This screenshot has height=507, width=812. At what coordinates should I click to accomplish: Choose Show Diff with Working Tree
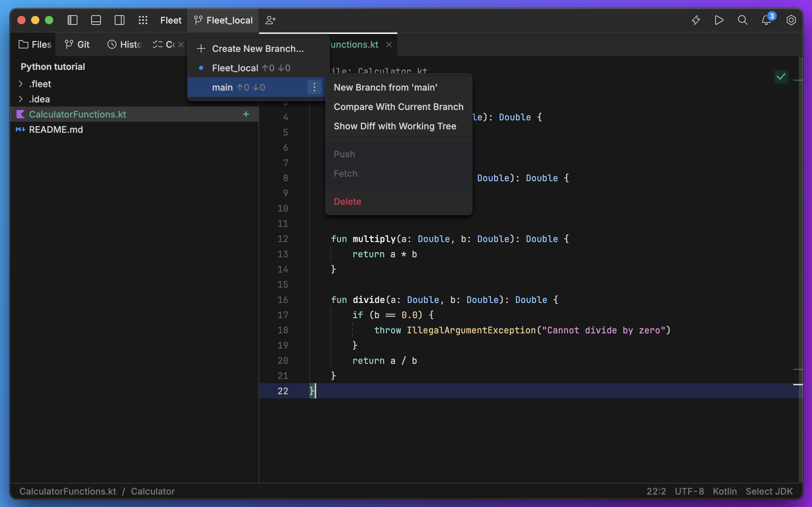click(399, 126)
